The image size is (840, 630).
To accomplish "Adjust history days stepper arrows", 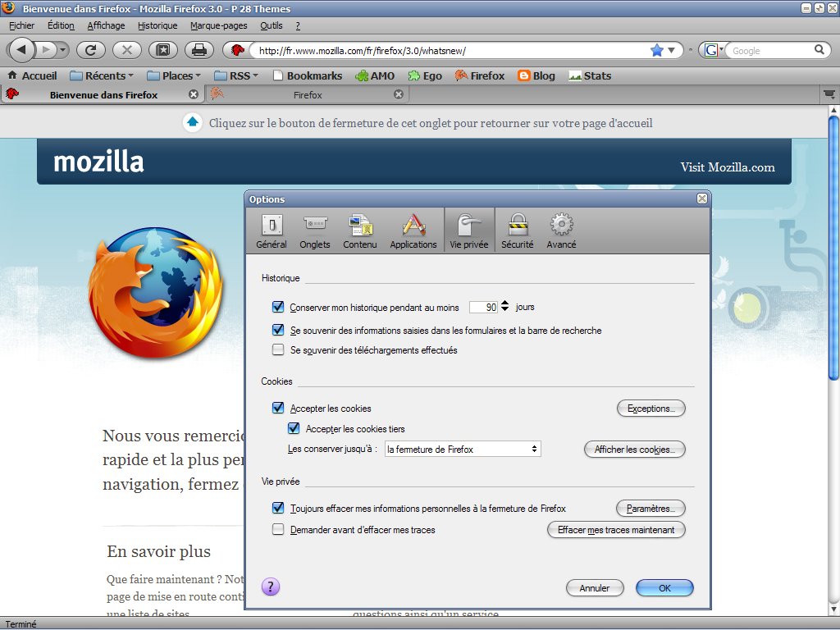I will tap(504, 307).
